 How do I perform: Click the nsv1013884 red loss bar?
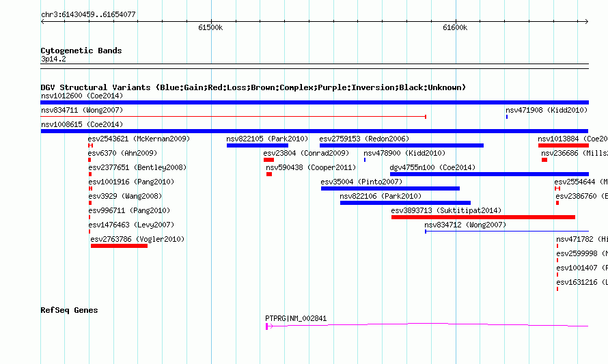(564, 145)
